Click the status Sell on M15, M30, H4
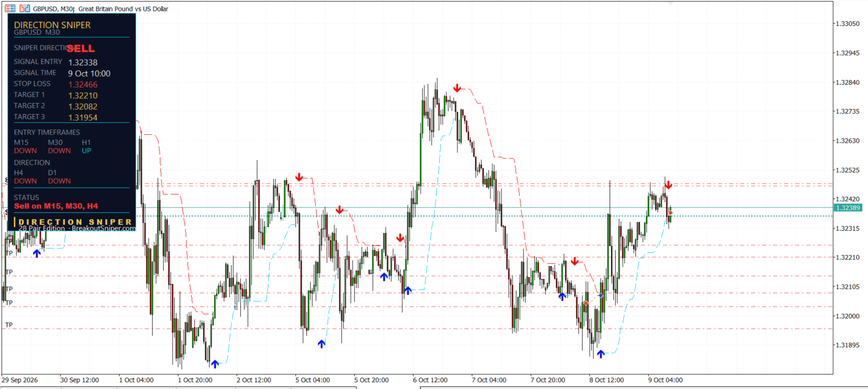868x389 pixels. pyautogui.click(x=56, y=206)
